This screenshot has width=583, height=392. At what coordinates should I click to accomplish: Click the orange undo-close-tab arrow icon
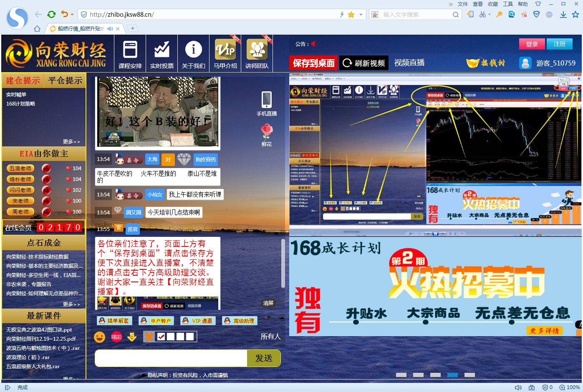pyautogui.click(x=64, y=14)
